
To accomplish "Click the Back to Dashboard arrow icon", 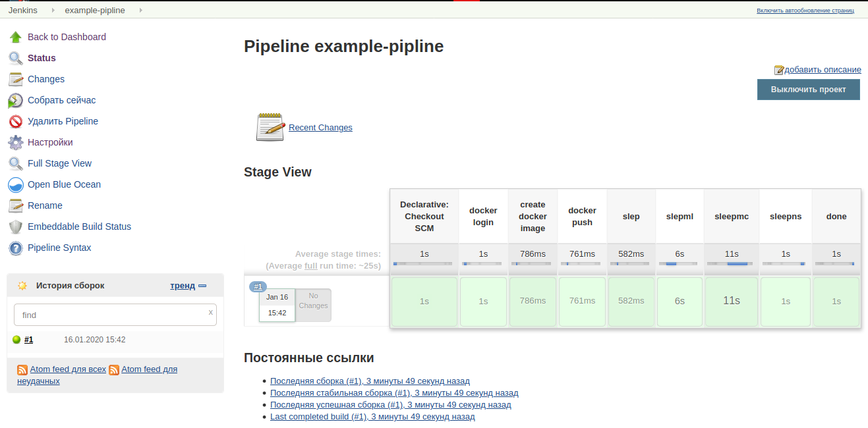I will point(16,37).
